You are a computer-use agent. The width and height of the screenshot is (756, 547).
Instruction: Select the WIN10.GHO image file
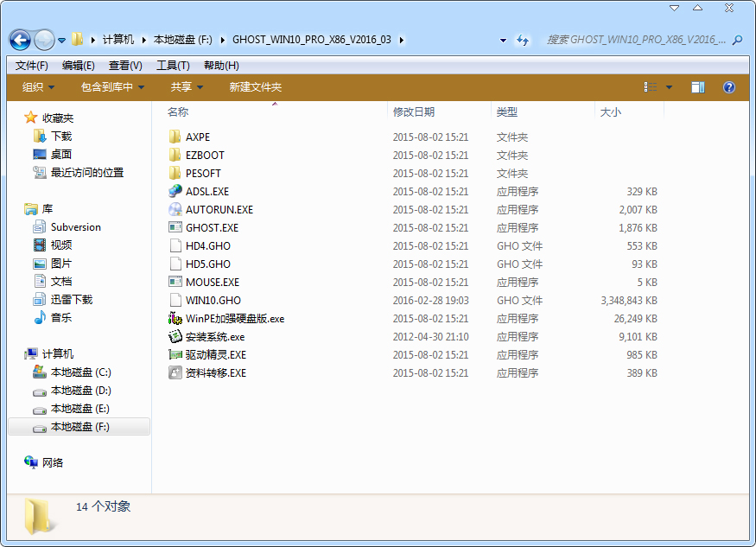[x=207, y=300]
